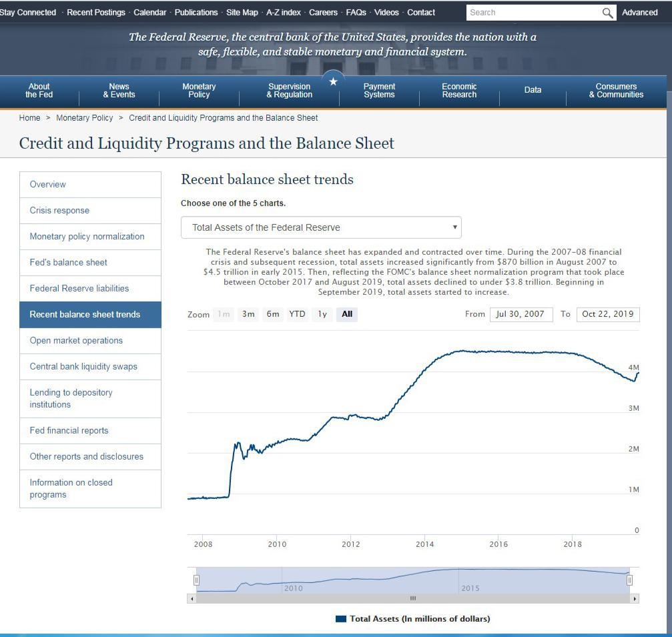Grab the left range handle of chart navigator

[x=196, y=580]
